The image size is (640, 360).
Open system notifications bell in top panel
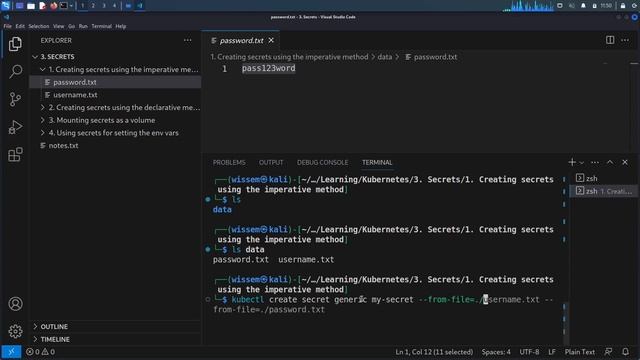[583, 6]
